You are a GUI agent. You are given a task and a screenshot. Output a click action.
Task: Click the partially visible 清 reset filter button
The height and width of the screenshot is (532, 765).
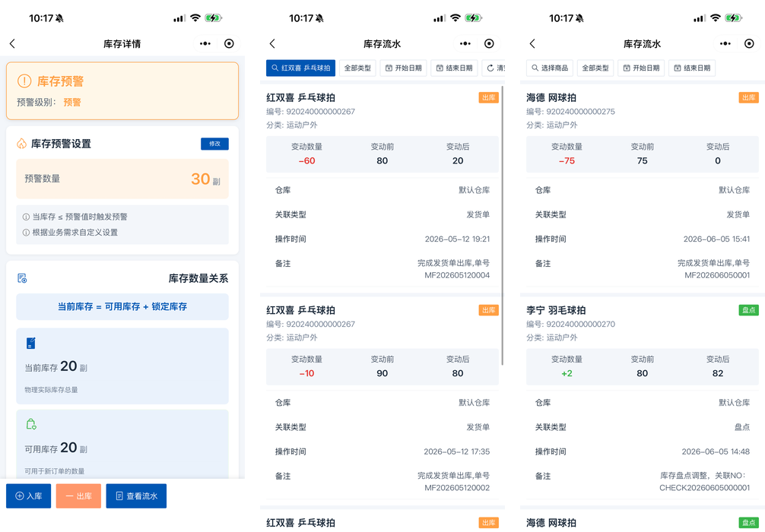494,68
